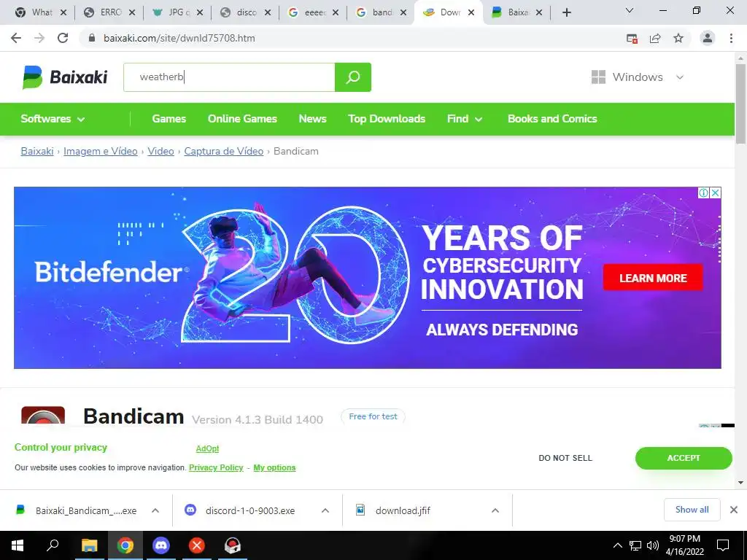Click the Bandicam app icon

tap(43, 415)
